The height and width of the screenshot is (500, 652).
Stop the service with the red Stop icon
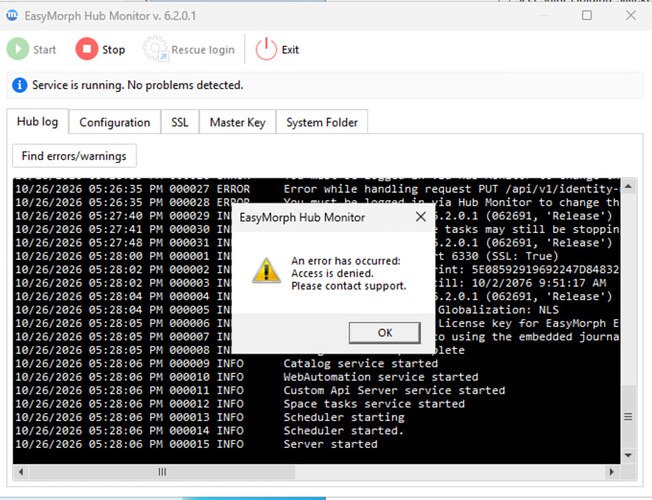86,49
